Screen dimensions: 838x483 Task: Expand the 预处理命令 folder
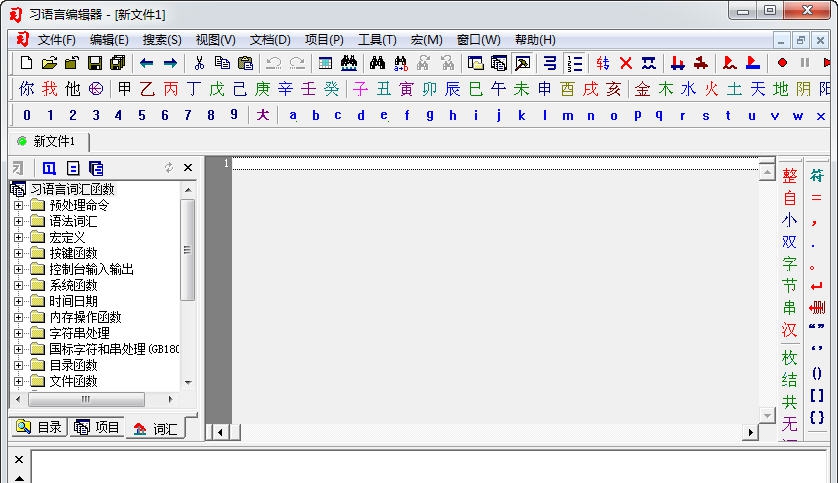18,205
